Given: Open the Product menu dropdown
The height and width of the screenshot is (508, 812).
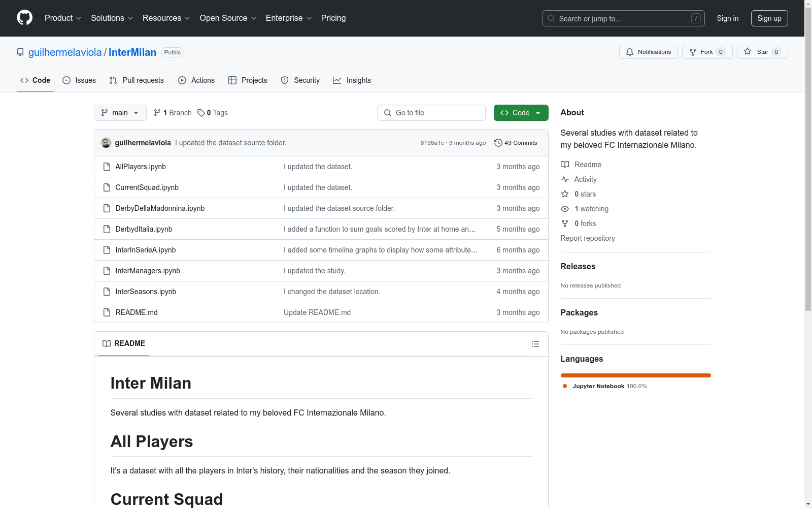Looking at the screenshot, I should tap(63, 18).
